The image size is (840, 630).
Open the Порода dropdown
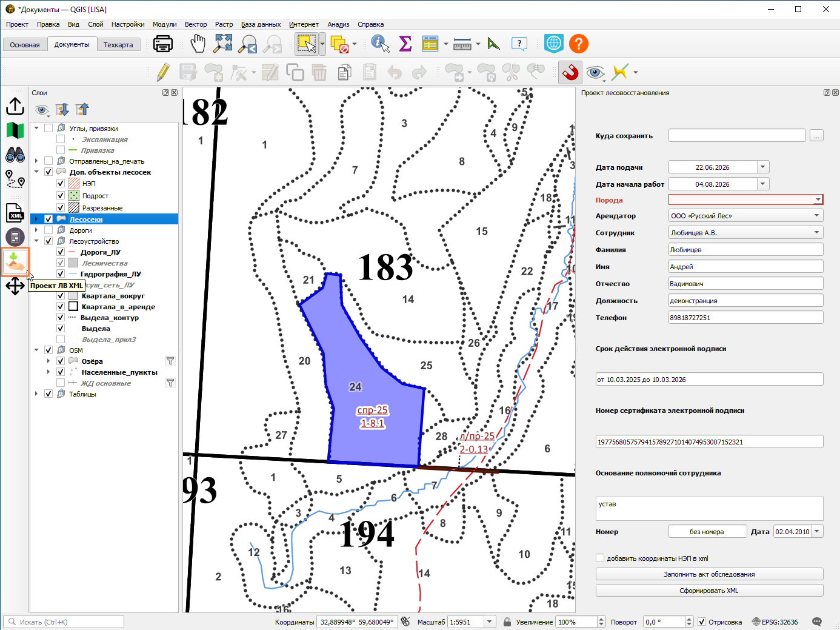(x=745, y=199)
